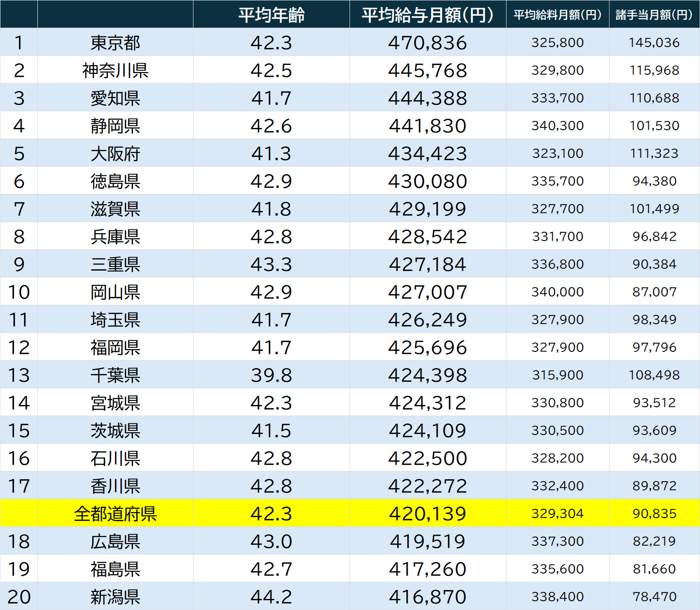This screenshot has height=610, width=700.
Task: Click the 徳島県 salary value 430,080
Action: [x=428, y=181]
